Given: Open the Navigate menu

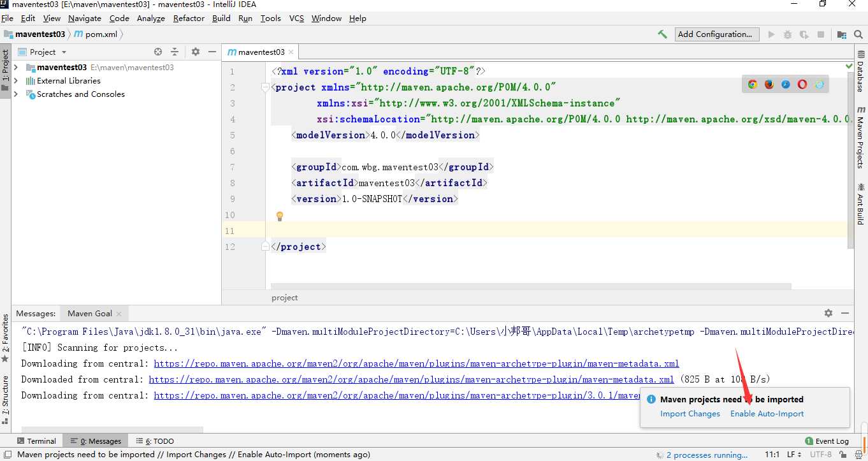Looking at the screenshot, I should tap(85, 18).
